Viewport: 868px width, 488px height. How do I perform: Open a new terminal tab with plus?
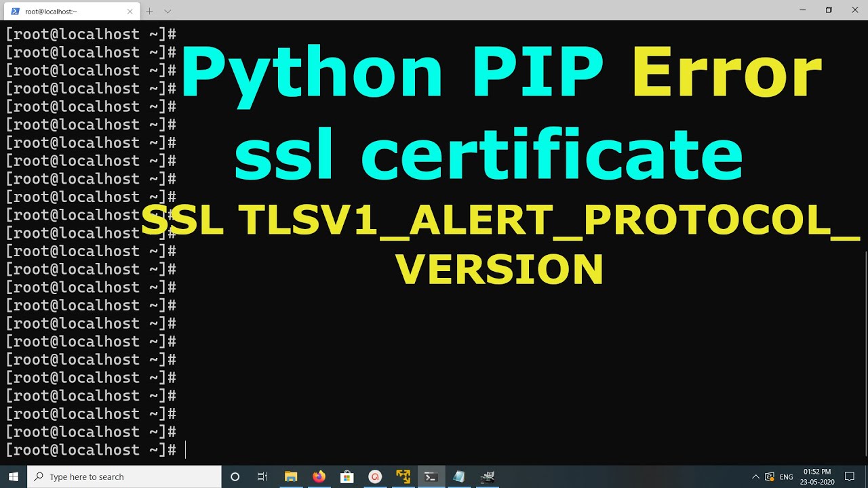[150, 11]
